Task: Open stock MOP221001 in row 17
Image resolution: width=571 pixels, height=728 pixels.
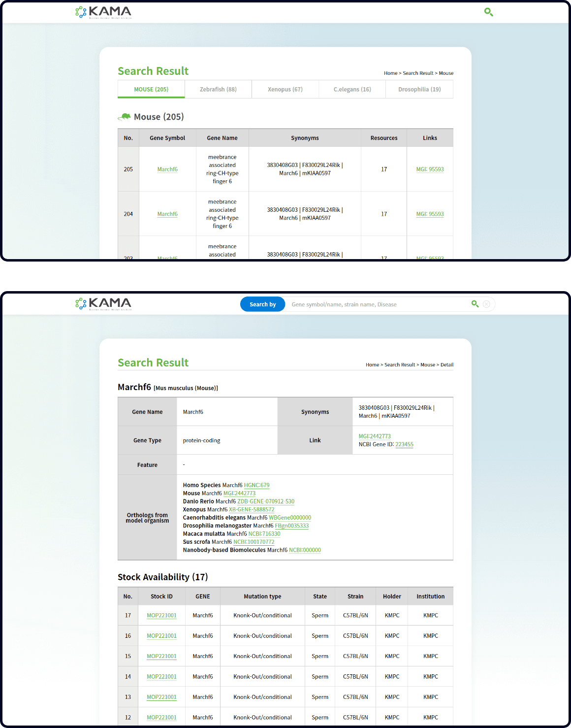Action: pyautogui.click(x=161, y=615)
